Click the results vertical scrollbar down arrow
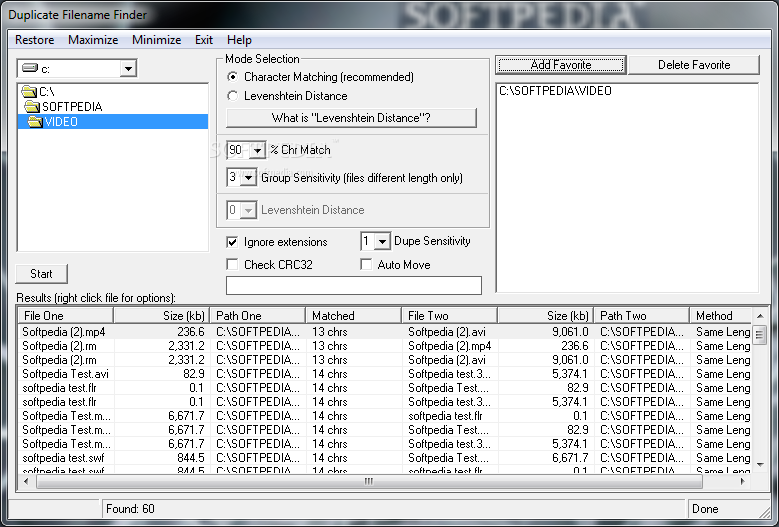Screen dimensions: 779x527 point(760,464)
